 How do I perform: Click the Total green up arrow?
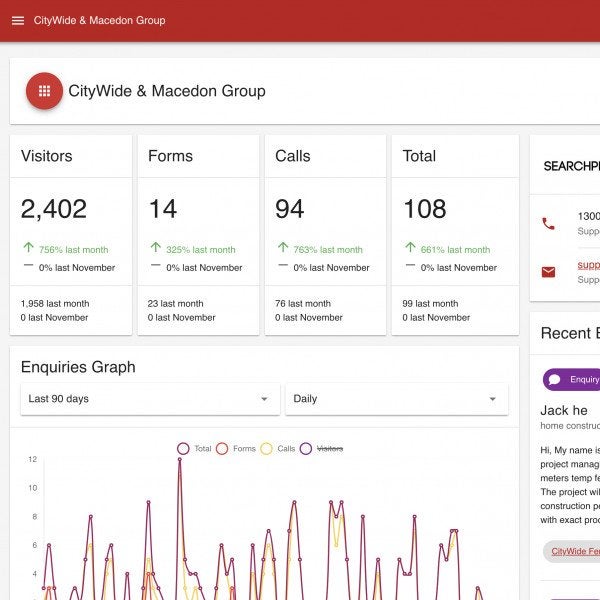point(410,247)
